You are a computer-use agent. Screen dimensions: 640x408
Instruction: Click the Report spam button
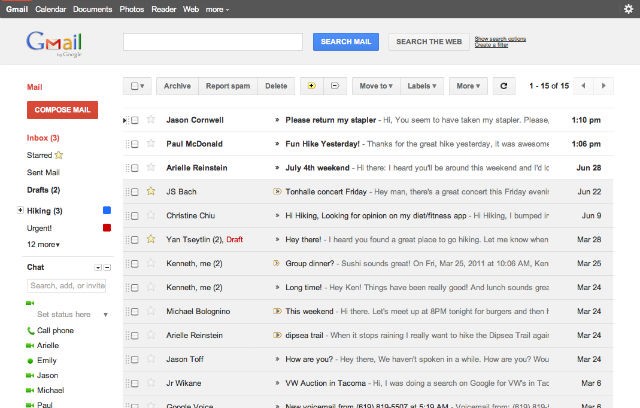click(x=228, y=86)
